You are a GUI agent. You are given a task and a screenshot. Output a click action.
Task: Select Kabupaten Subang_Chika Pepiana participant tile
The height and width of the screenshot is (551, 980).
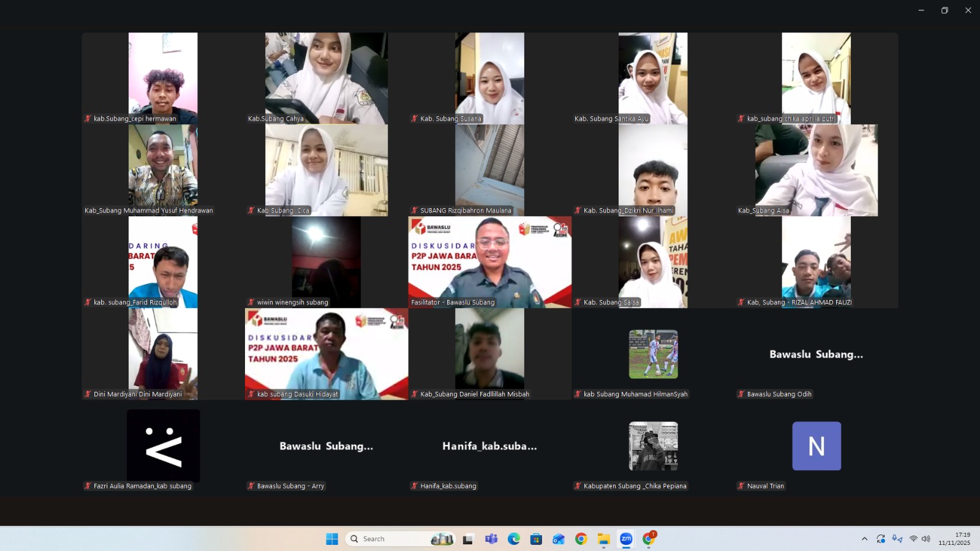pyautogui.click(x=653, y=446)
